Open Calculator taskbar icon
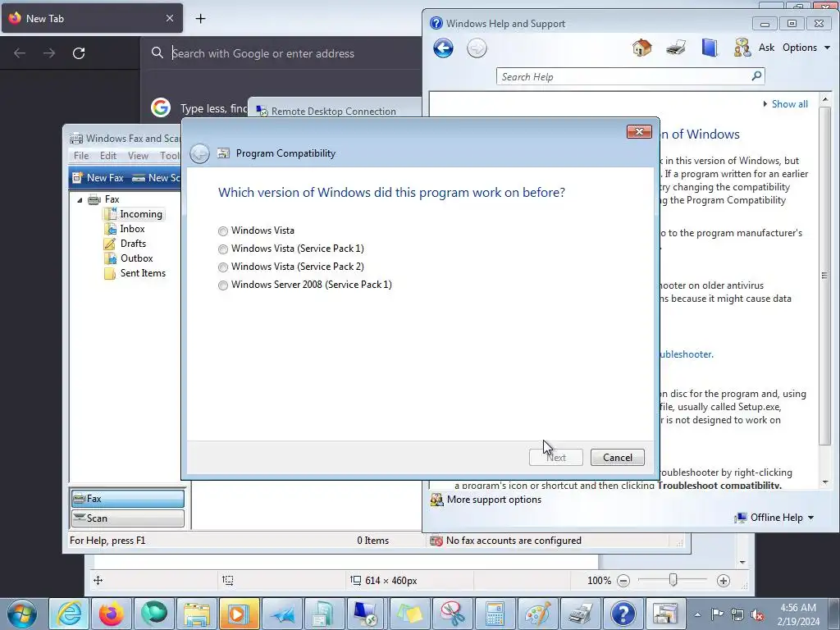This screenshot has height=630, width=840. [x=495, y=614]
